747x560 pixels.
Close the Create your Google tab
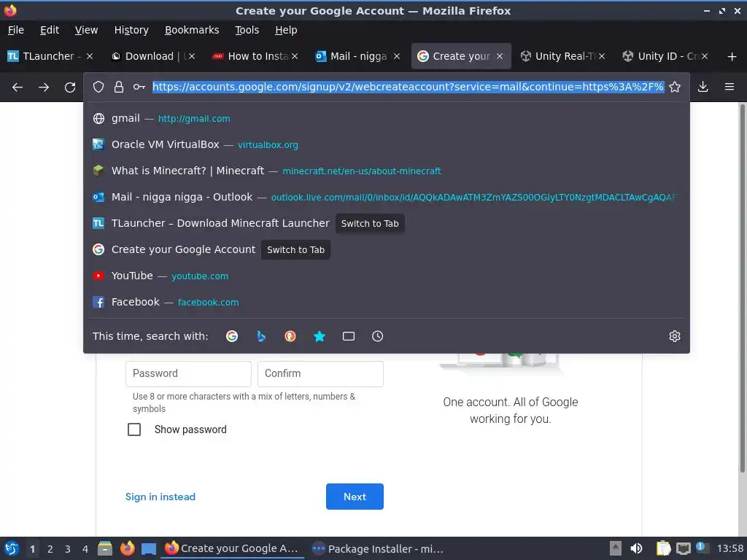tap(500, 56)
